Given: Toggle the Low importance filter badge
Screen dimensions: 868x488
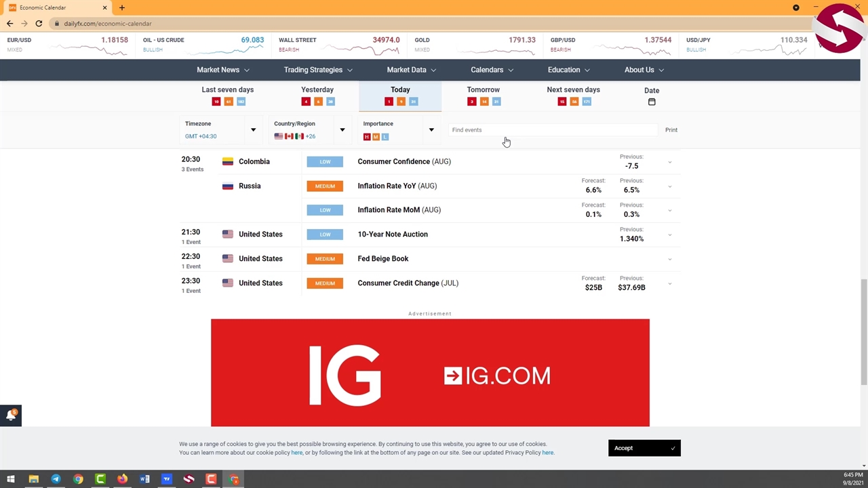Looking at the screenshot, I should [x=384, y=137].
